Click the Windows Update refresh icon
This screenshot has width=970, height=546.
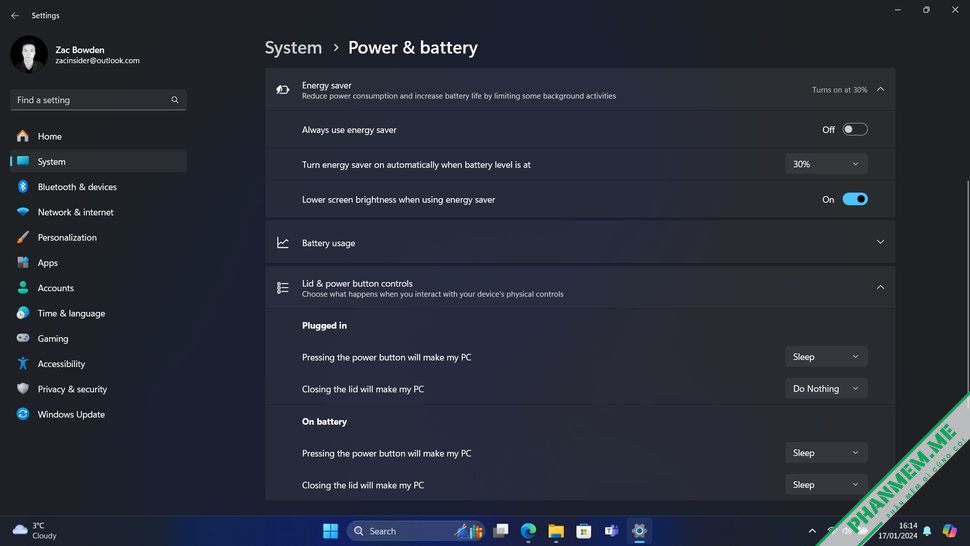coord(23,414)
